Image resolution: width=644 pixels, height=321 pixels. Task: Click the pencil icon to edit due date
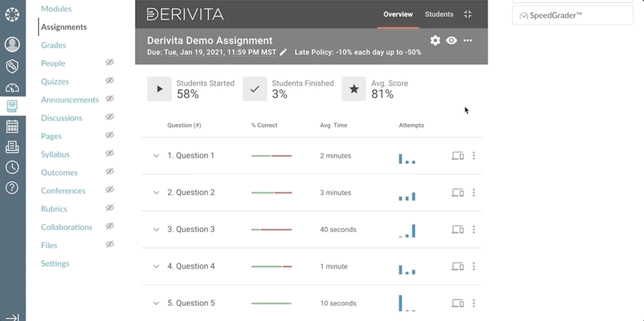(x=283, y=52)
